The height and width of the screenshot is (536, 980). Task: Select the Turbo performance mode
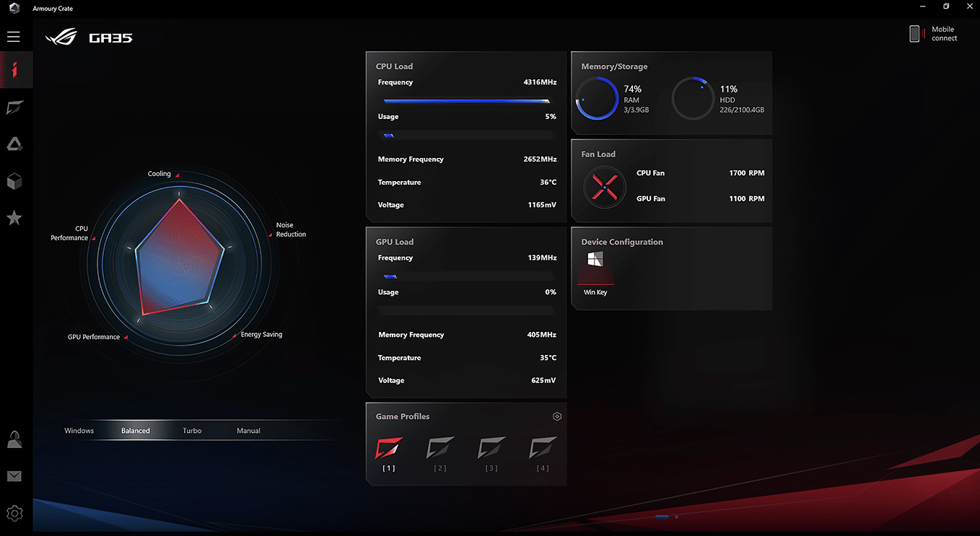(x=192, y=430)
